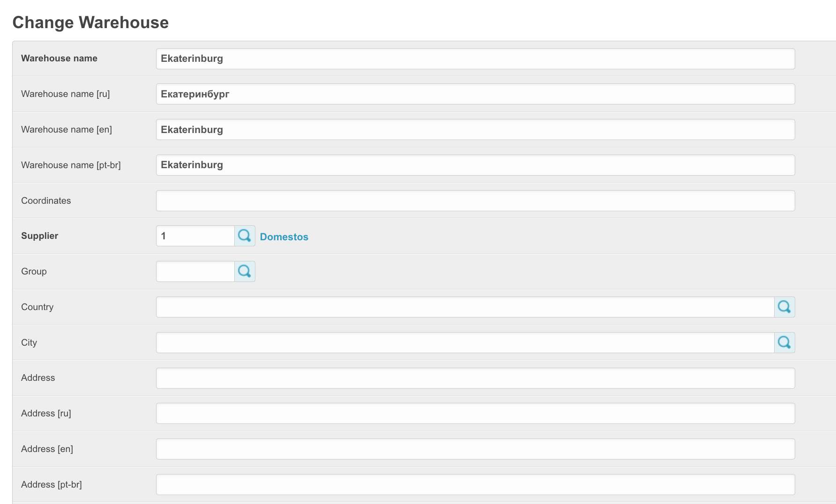Select the Warehouse name [en] text box
The image size is (836, 504).
475,130
